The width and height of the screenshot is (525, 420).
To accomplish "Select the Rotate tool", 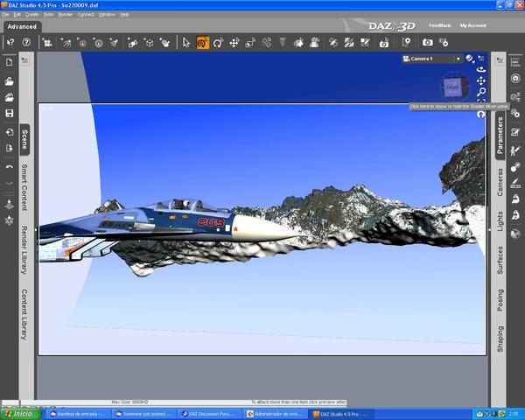I will (218, 43).
